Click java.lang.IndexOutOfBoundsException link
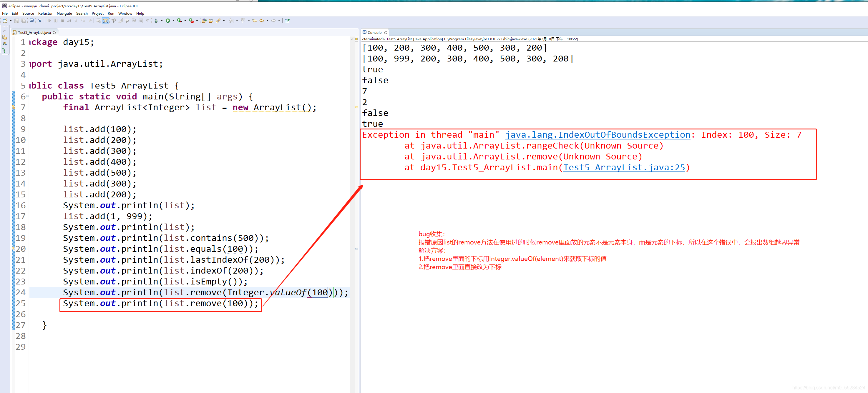Viewport: 868px width, 393px height. [598, 135]
